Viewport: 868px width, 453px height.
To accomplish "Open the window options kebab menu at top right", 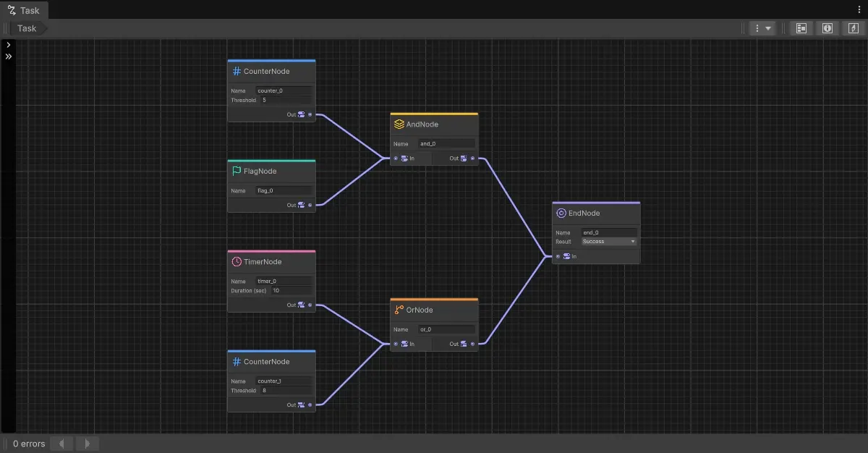I will 859,9.
